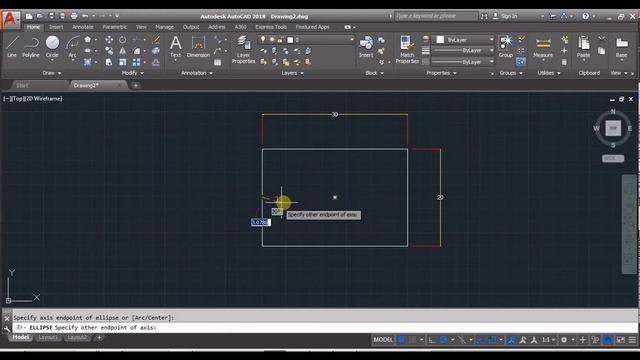This screenshot has width=640, height=360.
Task: Toggle 2D object snap in status bar
Action: 492,340
